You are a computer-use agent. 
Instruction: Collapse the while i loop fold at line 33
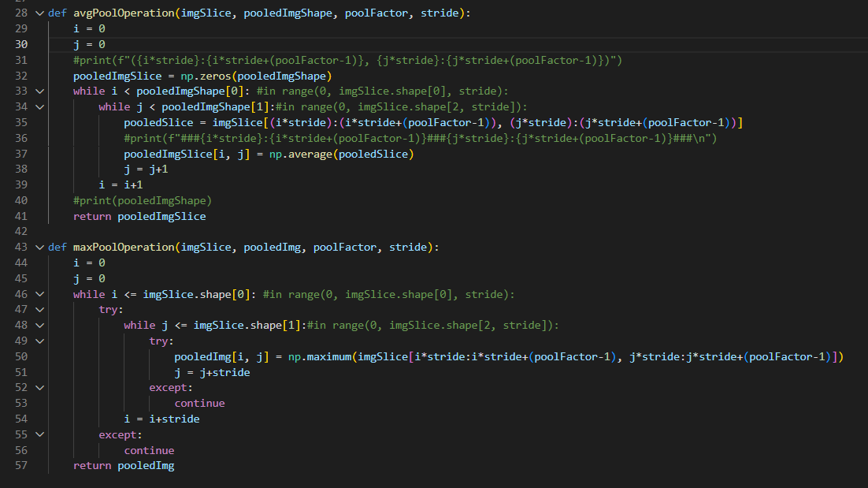click(x=40, y=91)
